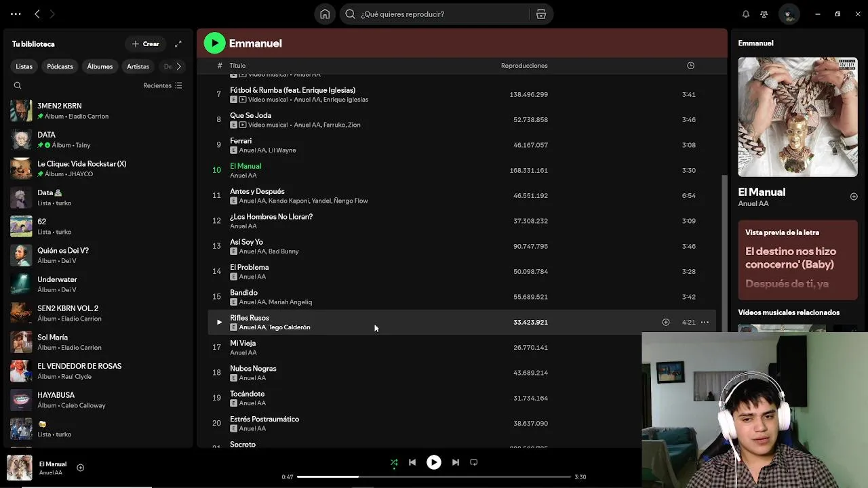Open the Data playlist by turko

[98, 197]
